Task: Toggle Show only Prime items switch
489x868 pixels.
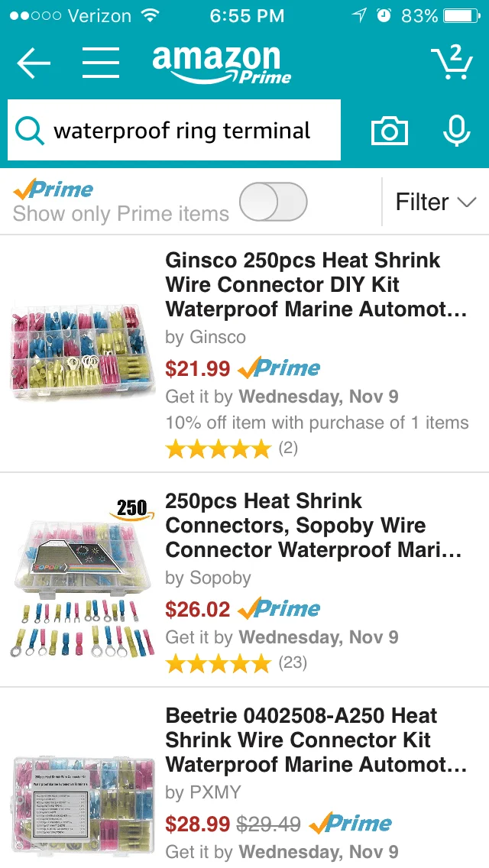Action: pos(273,202)
